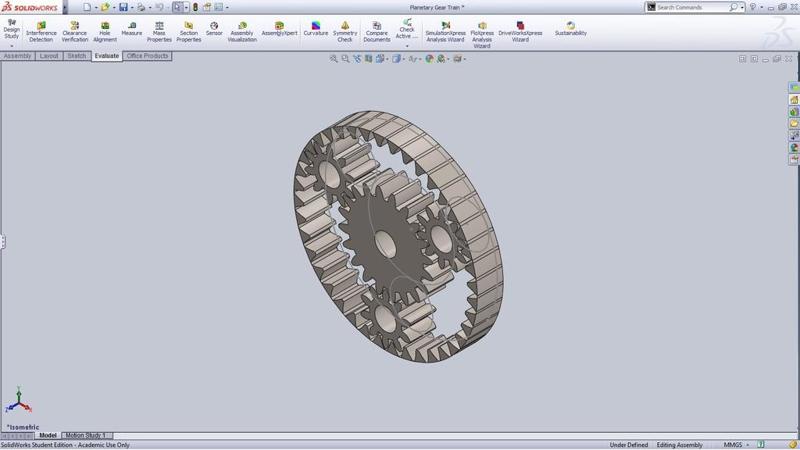Open Compare Documents
The image size is (800, 450).
(x=377, y=32)
